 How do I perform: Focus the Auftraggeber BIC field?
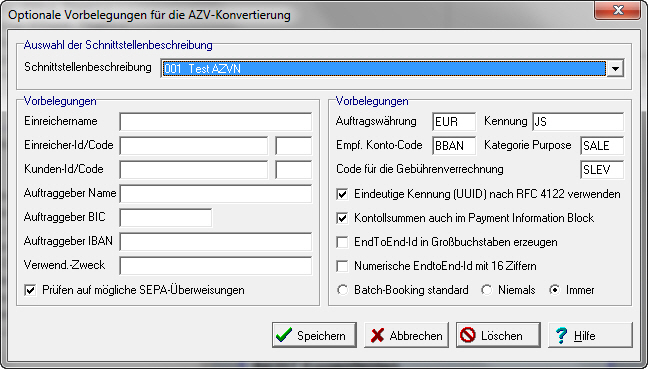point(166,218)
